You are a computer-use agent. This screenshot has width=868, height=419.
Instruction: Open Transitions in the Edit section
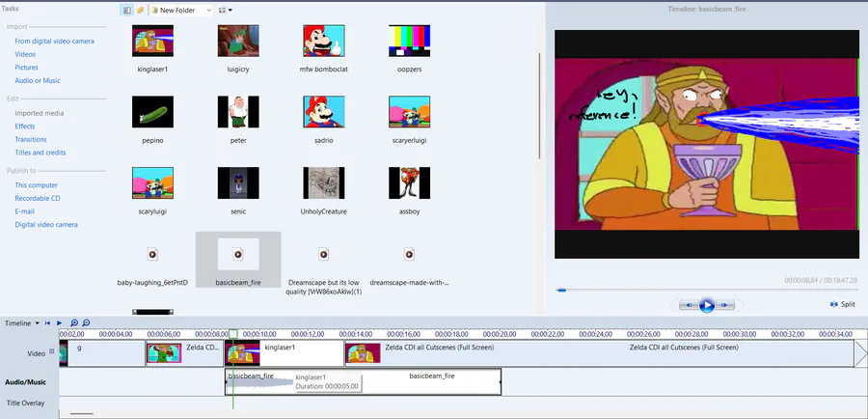click(31, 140)
